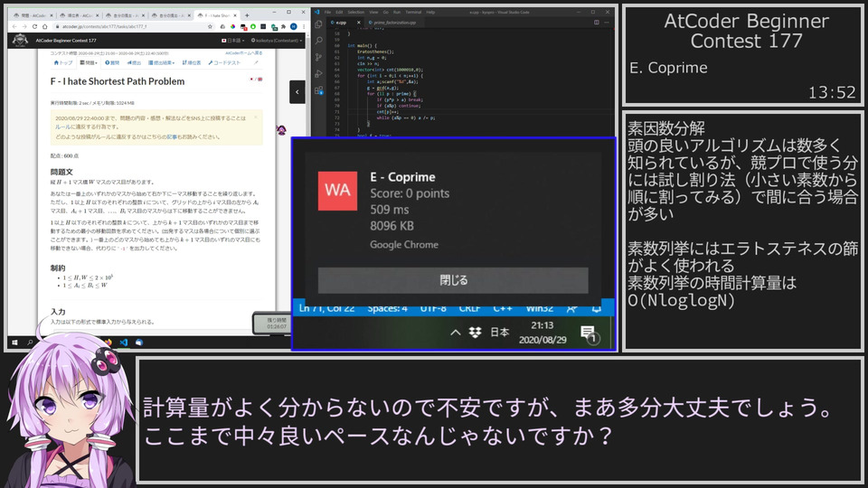Viewport: 868px width, 488px height.
Task: Change indentation via Spaces: 4
Action: [x=388, y=308]
